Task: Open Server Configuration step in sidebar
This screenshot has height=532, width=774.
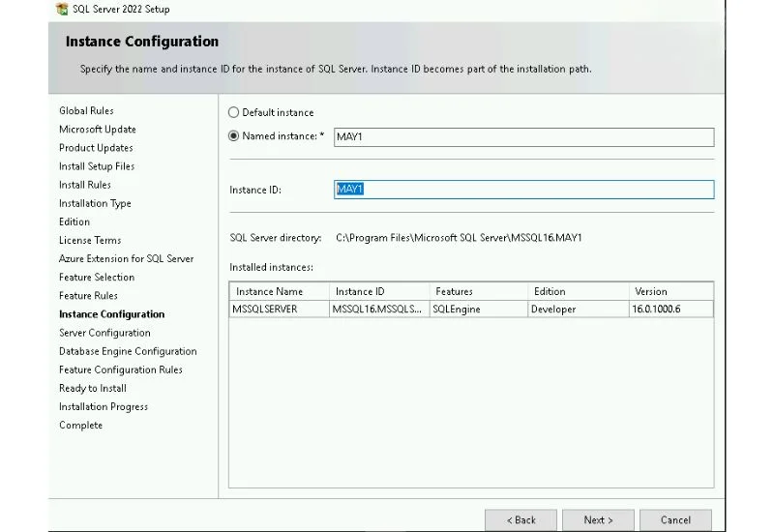Action: (104, 333)
